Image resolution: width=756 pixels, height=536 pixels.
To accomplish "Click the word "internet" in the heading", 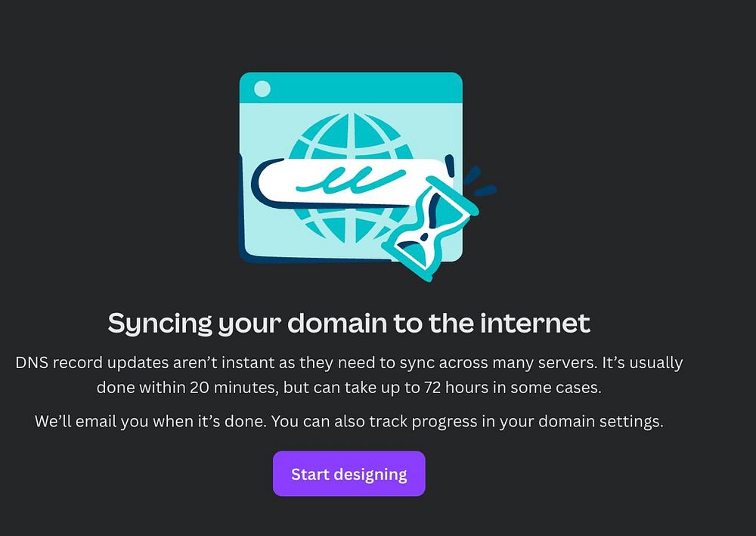I will [534, 323].
